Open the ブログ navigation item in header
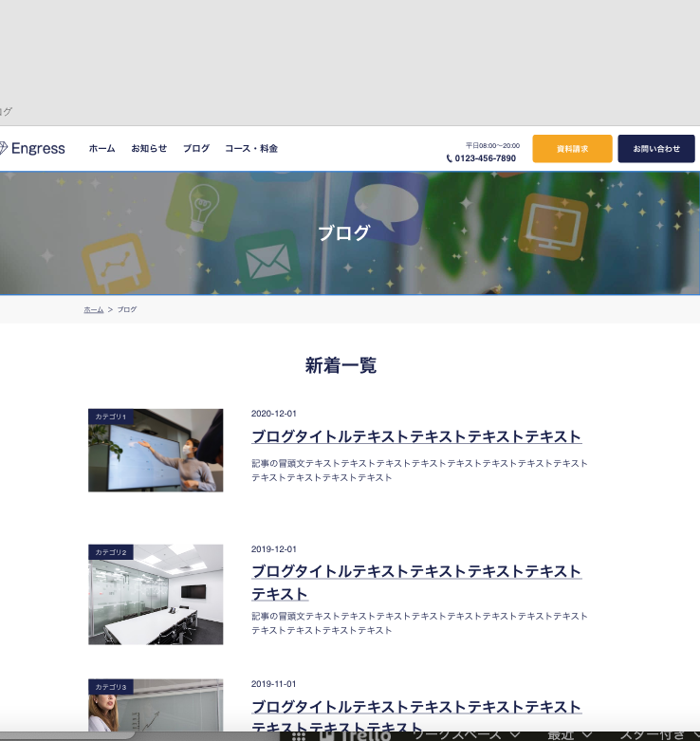Viewport: 700px width, 741px height. point(196,148)
